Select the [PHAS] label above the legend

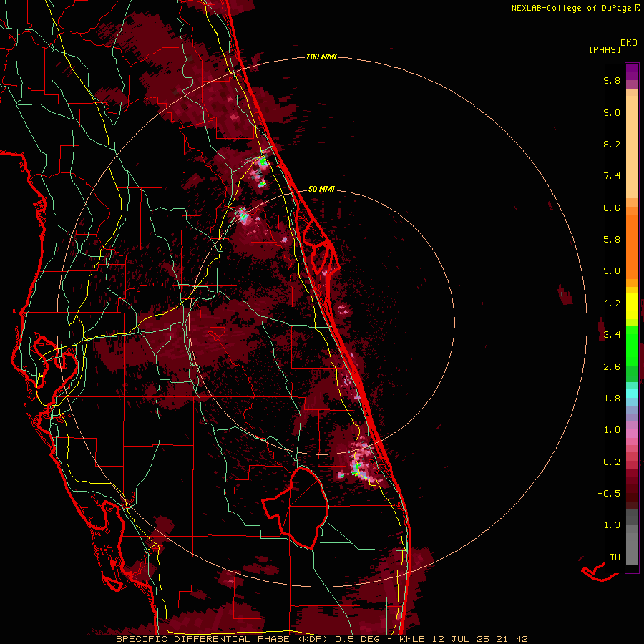(x=605, y=49)
